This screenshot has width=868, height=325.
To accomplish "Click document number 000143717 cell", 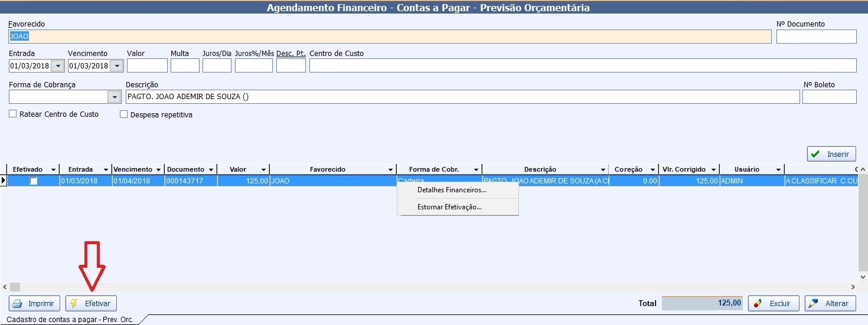I will (x=191, y=181).
